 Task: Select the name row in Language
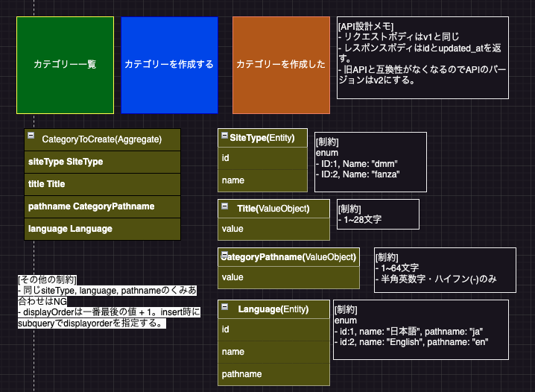[274, 352]
